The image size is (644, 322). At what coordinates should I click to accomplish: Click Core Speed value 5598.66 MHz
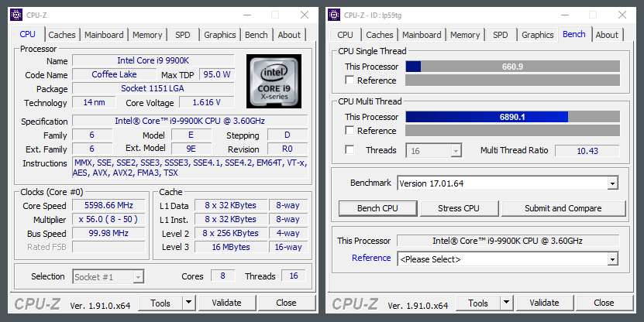click(108, 205)
